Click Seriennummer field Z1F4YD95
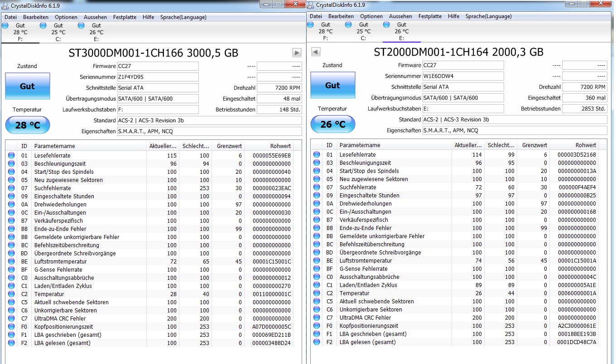The image size is (616, 364). point(158,77)
